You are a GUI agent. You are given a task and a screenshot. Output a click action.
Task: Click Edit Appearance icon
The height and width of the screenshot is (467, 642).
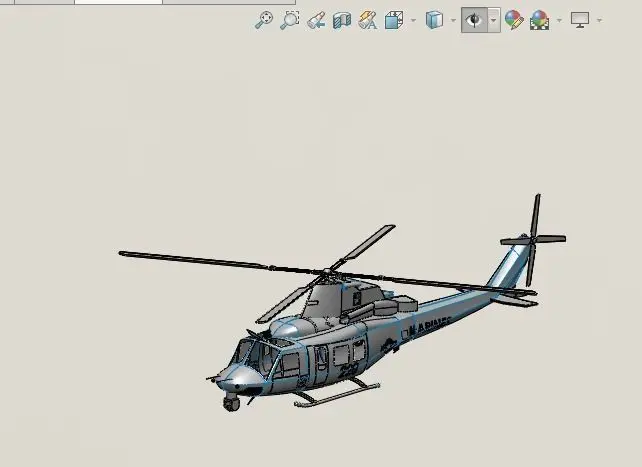point(513,20)
